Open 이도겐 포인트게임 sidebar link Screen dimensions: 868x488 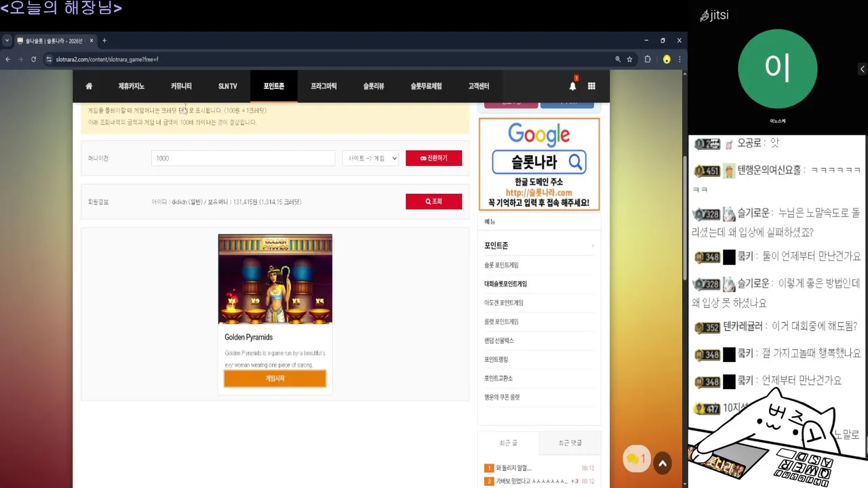(x=504, y=303)
